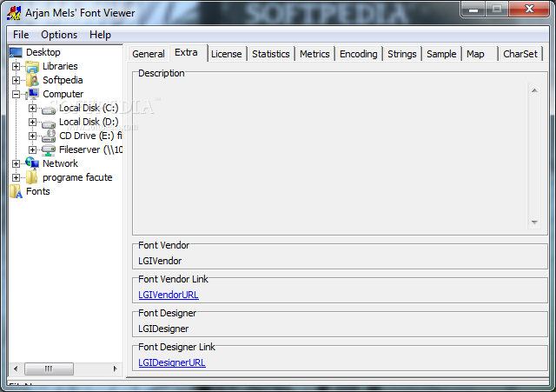Screen dimensions: 556x392
Task: Open the Metrics tab
Action: 314,54
